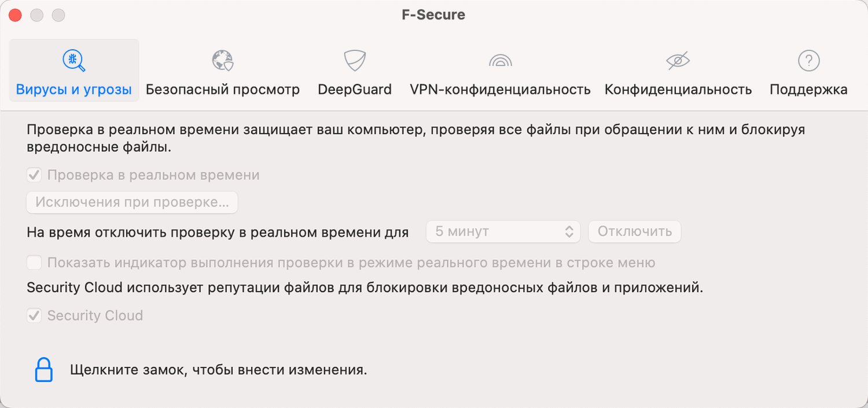Open the DeepGuard tab label

[354, 90]
